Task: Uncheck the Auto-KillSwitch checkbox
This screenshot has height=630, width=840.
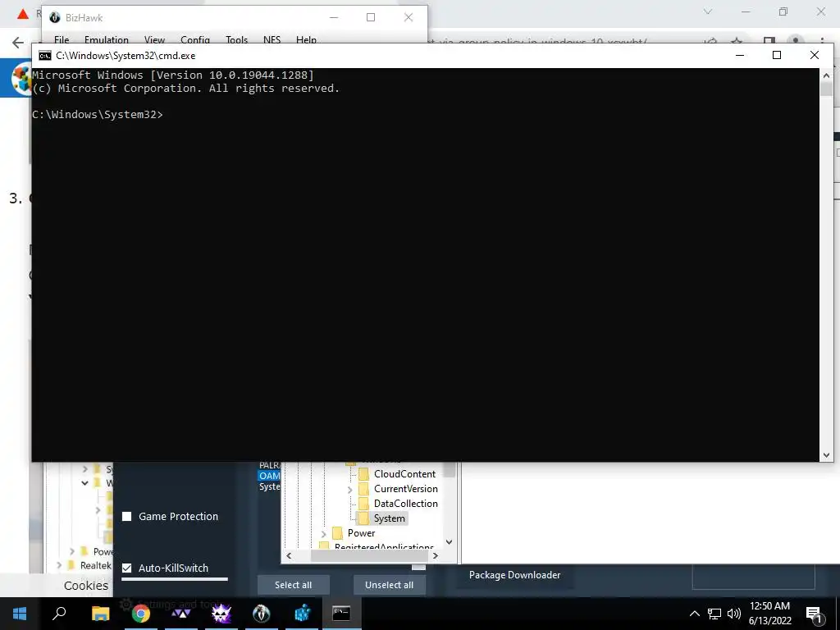Action: tap(127, 568)
